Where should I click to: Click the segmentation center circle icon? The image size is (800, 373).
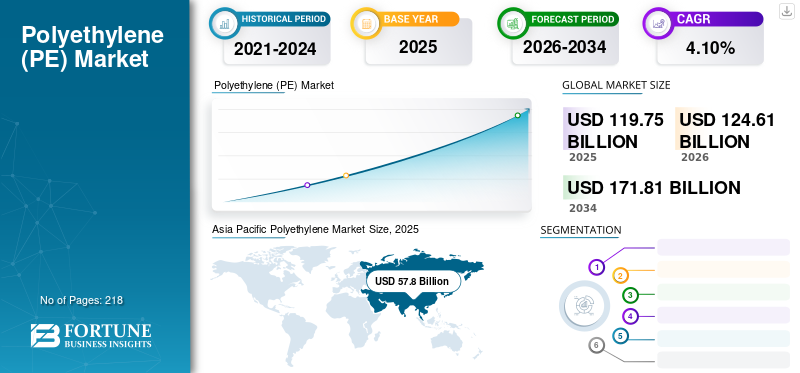[584, 305]
